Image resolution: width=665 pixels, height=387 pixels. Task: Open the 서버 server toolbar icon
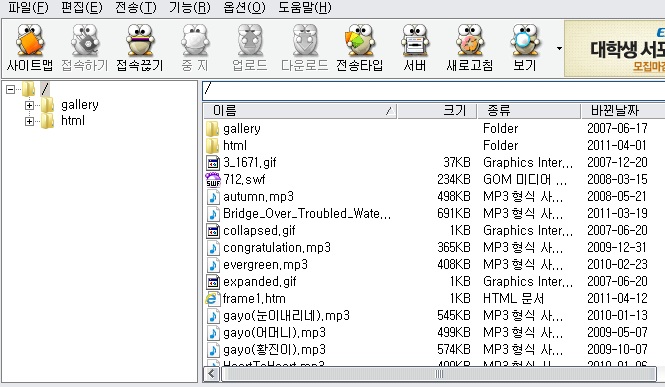(x=415, y=47)
